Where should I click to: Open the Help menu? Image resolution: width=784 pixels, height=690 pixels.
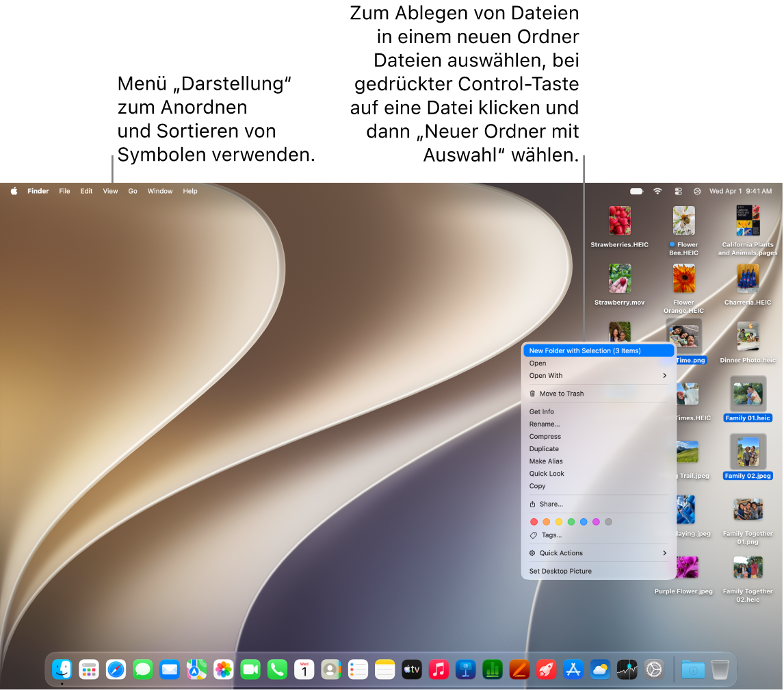point(190,191)
